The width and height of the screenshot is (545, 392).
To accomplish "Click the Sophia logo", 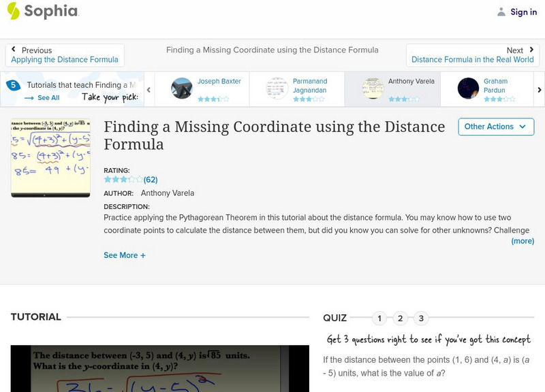I will [x=43, y=11].
